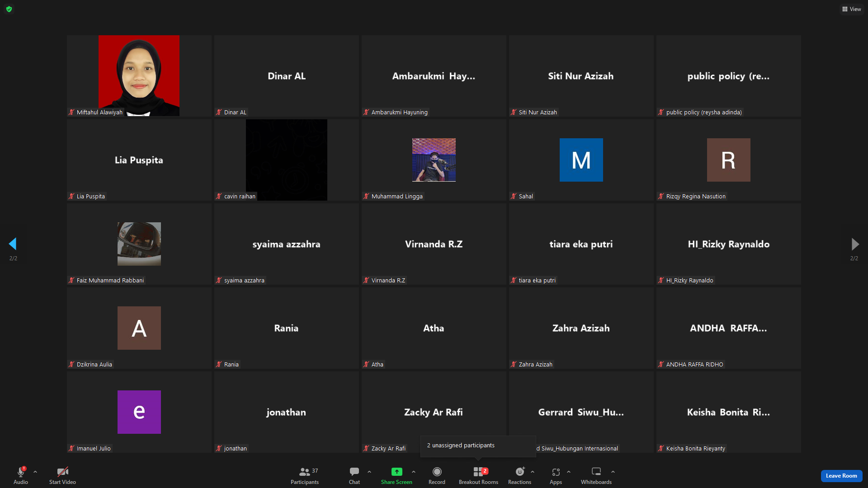Select the Lia Puspita tile
Image resolution: width=868 pixels, height=488 pixels.
(x=139, y=160)
